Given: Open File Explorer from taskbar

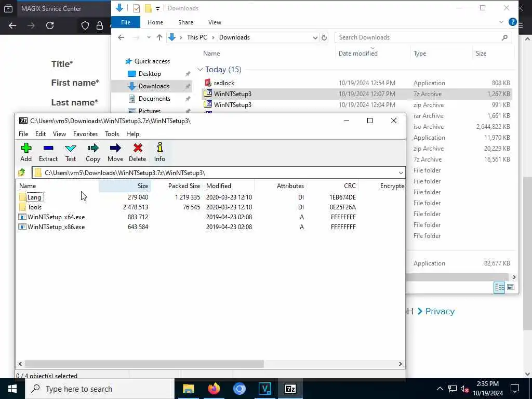Looking at the screenshot, I should click(x=188, y=389).
